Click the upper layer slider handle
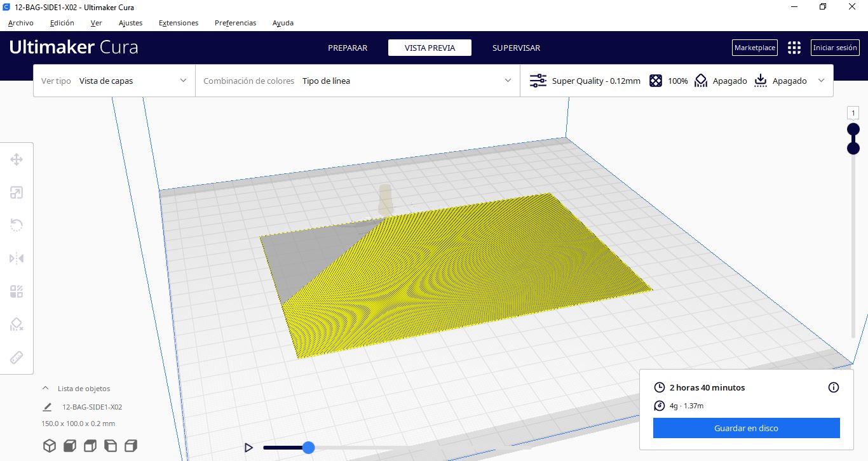This screenshot has height=461, width=868. [853, 130]
